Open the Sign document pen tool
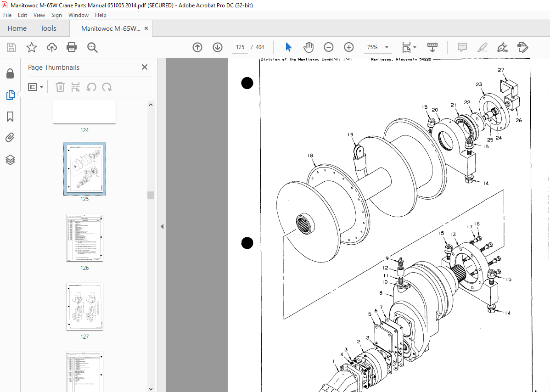The height and width of the screenshot is (392, 550). [x=503, y=47]
